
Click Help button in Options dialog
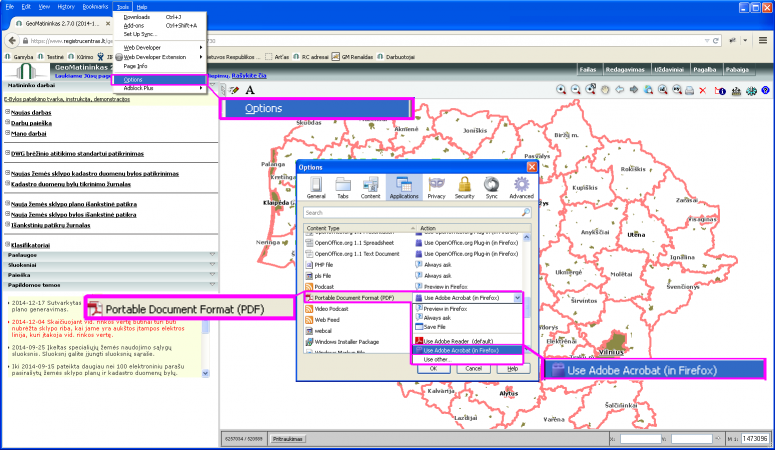513,369
